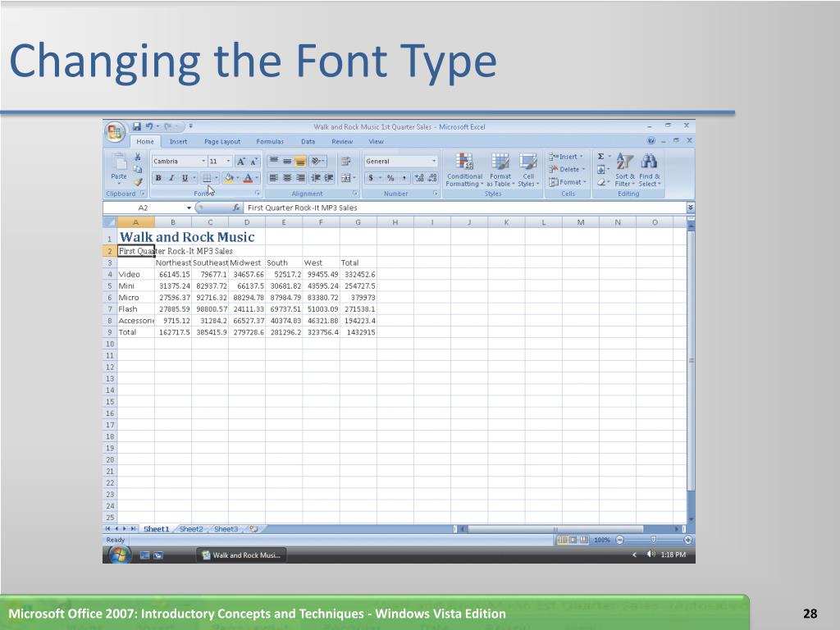The image size is (840, 630).
Task: Open the Sort & Filter dropdown
Action: tap(624, 171)
